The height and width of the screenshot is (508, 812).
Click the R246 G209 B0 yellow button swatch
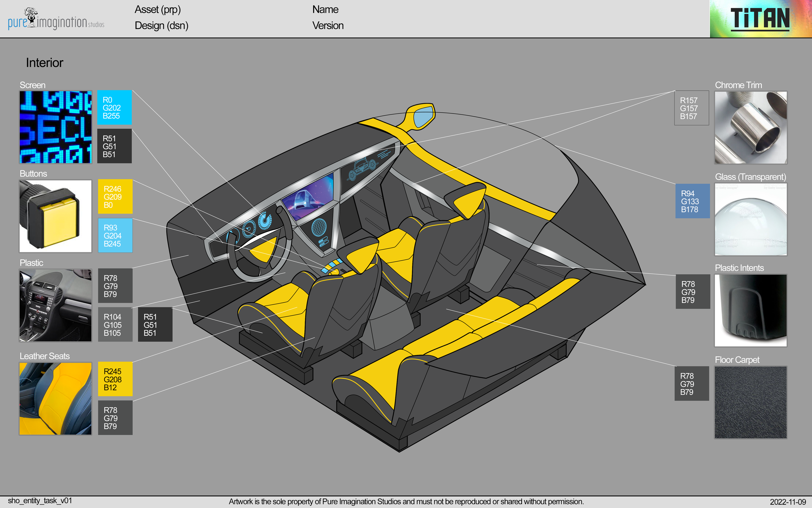click(115, 197)
